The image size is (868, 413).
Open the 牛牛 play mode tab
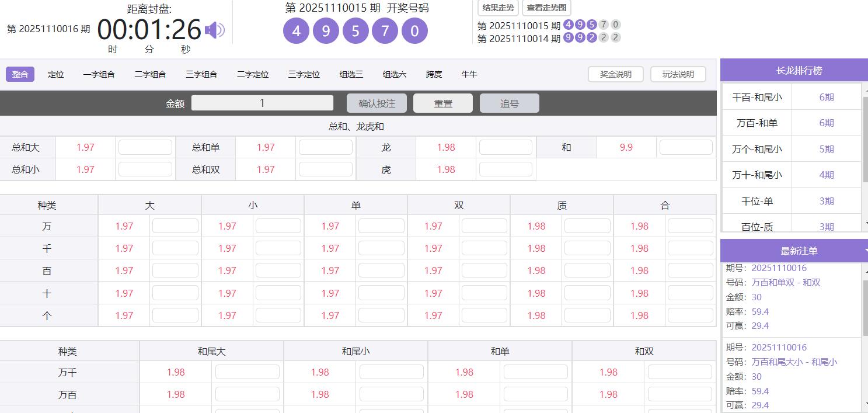coord(469,74)
